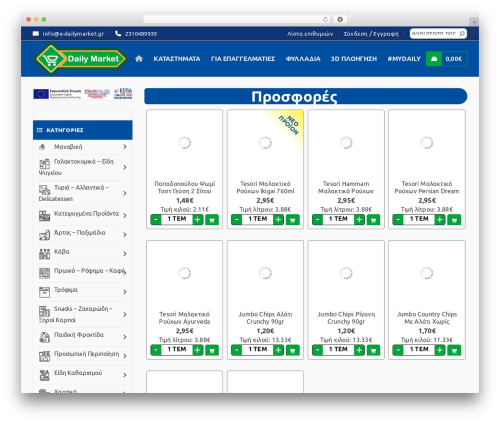Click info@e-dailymarket.gr email link
Screen dimensions: 500x423
tap(73, 34)
